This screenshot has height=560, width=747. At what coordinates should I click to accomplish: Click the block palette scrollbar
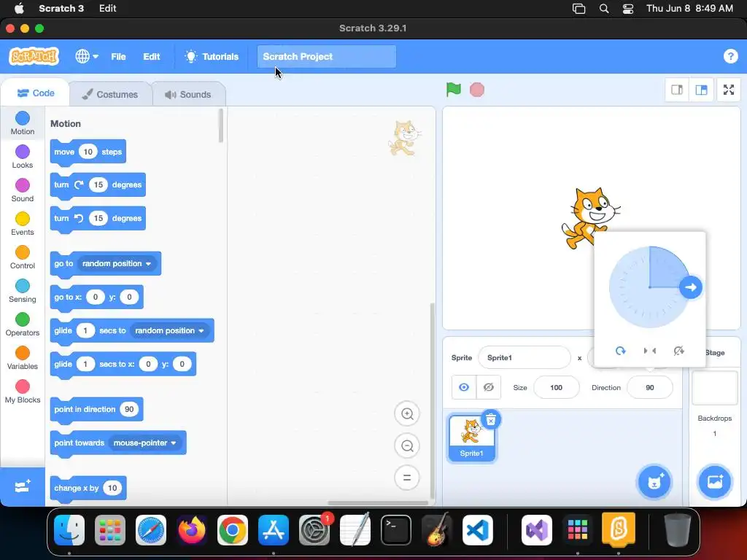220,125
